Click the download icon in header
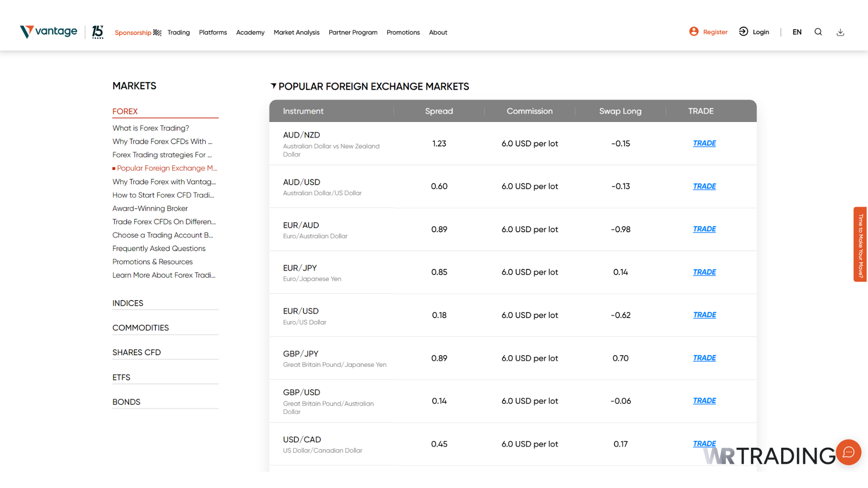Viewport: 868px width, 488px height. [x=840, y=32]
